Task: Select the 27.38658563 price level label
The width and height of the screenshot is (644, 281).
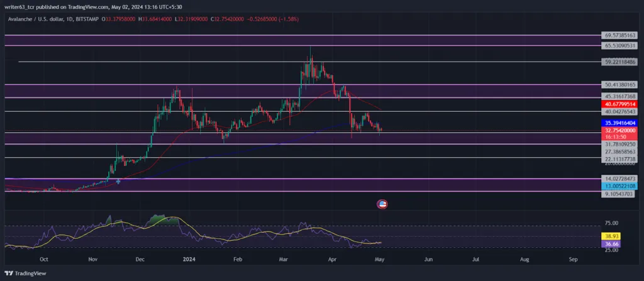Action: coord(619,152)
